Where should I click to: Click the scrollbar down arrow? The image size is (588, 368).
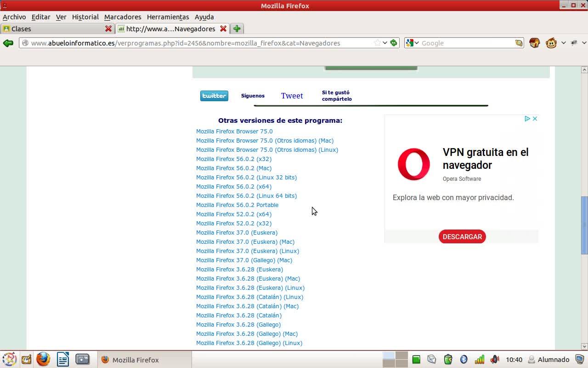[x=584, y=346]
